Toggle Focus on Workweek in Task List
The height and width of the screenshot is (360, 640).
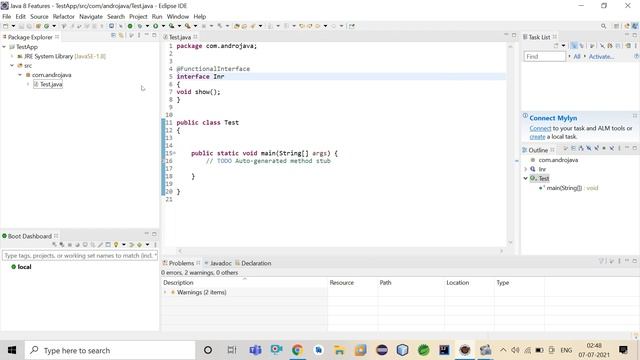[x=592, y=46]
